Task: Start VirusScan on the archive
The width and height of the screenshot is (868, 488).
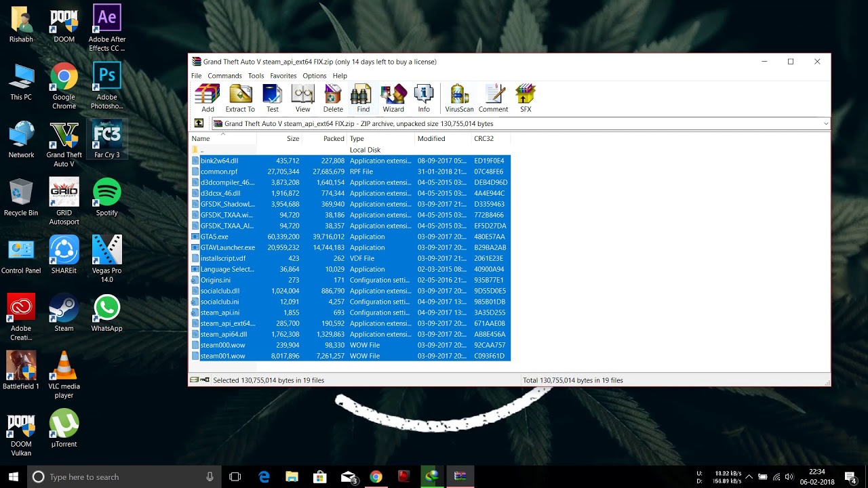Action: tap(459, 98)
